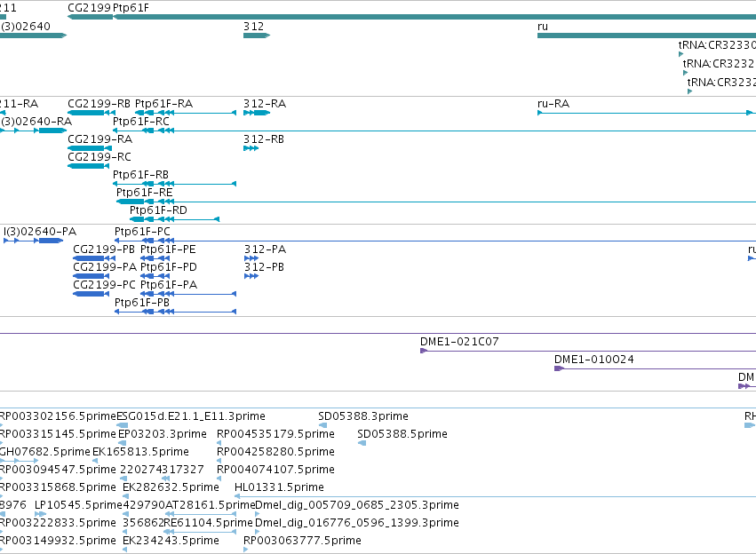Click the RP004074107.5prime EST label

tap(275, 470)
